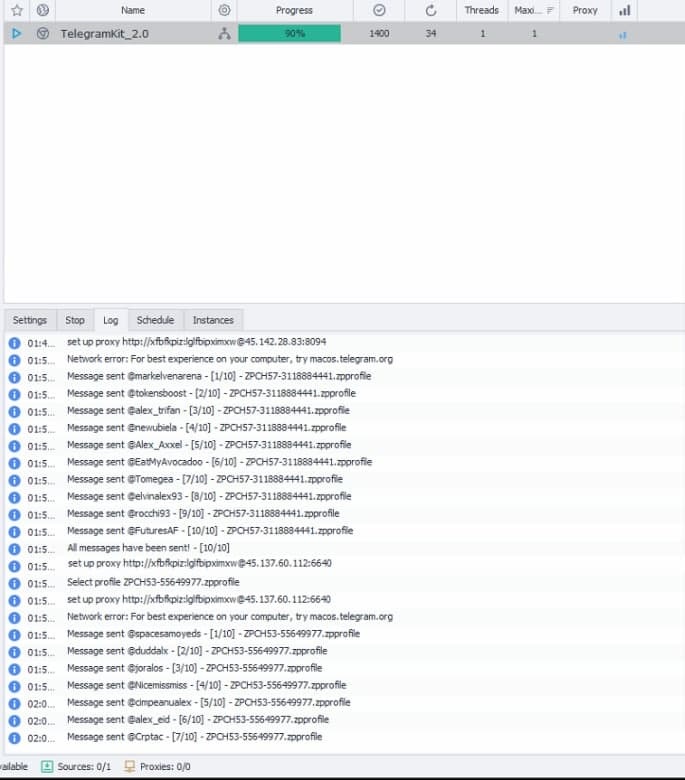Click the green 90% progress bar
Viewport: 685px width, 780px height.
point(290,33)
